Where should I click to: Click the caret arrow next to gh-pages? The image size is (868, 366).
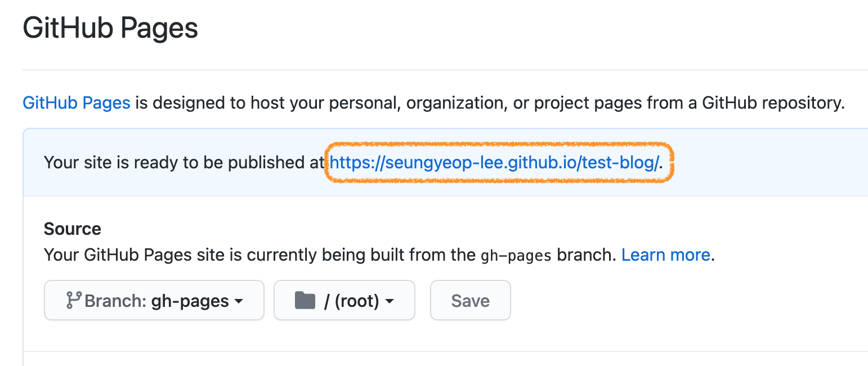[239, 301]
